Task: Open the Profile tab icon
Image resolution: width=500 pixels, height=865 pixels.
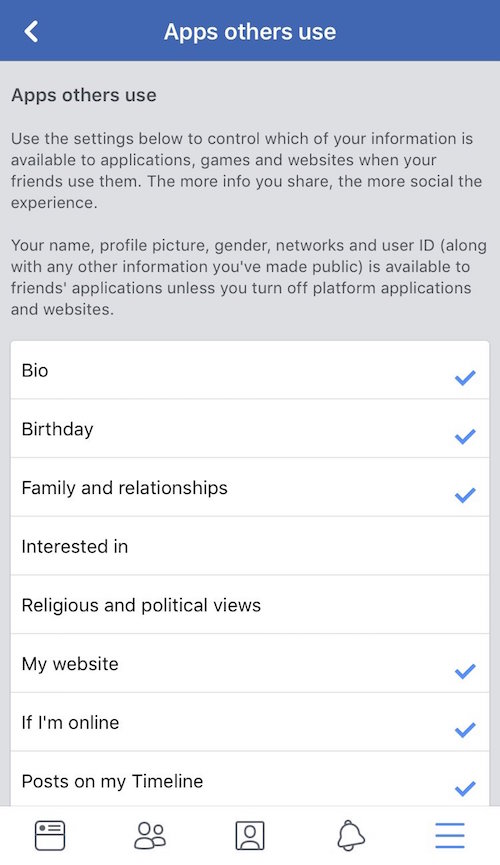Action: pos(250,835)
